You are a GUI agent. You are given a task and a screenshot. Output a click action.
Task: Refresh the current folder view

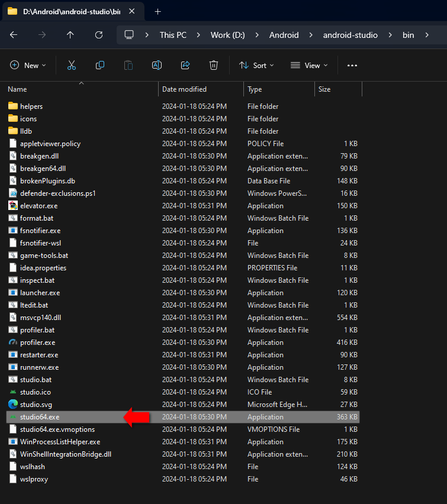tap(99, 35)
